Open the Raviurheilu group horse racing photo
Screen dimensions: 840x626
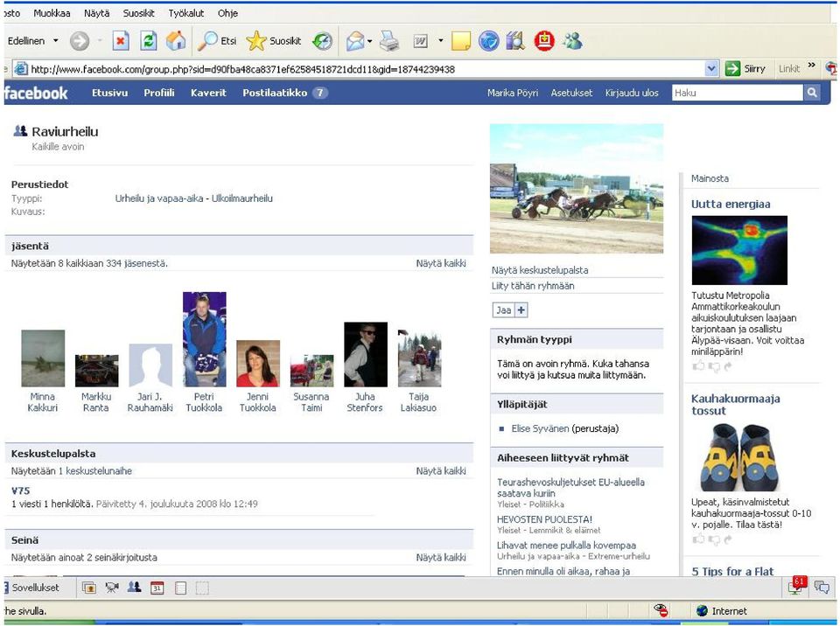(x=577, y=189)
